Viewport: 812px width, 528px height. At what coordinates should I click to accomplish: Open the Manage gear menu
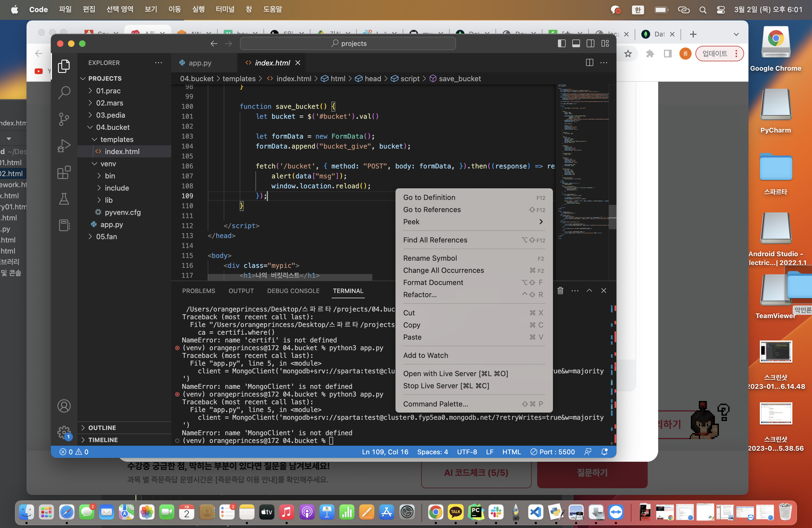click(64, 432)
